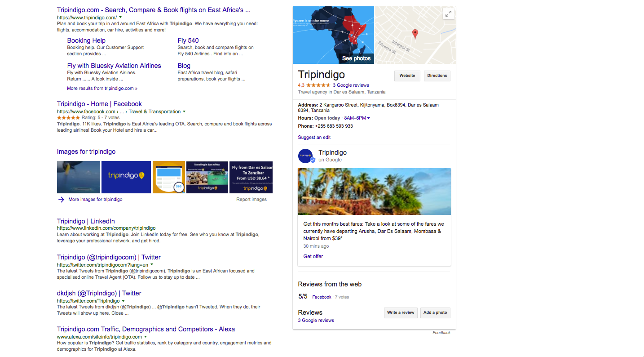The image size is (644, 357).
Task: Open Fly with Bluesky Aviation Airlines sitelink
Action: click(114, 66)
